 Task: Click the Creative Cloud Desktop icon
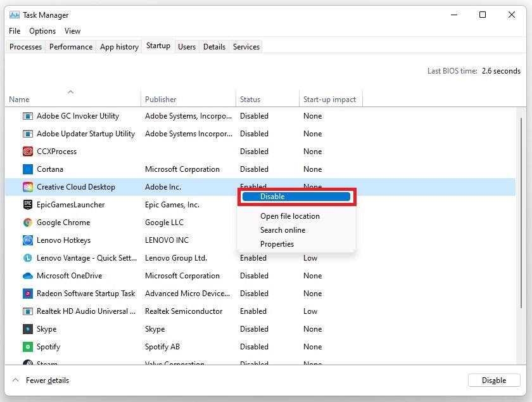28,187
